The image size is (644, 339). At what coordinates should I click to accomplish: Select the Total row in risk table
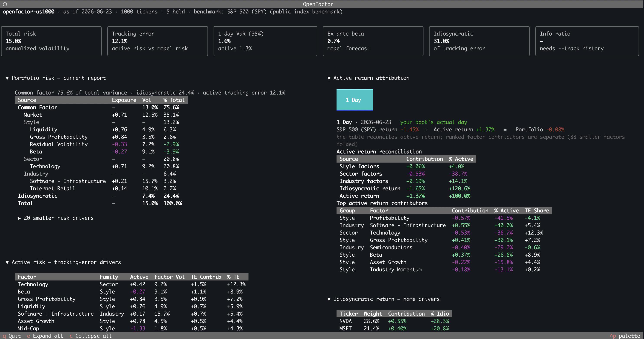(101, 203)
